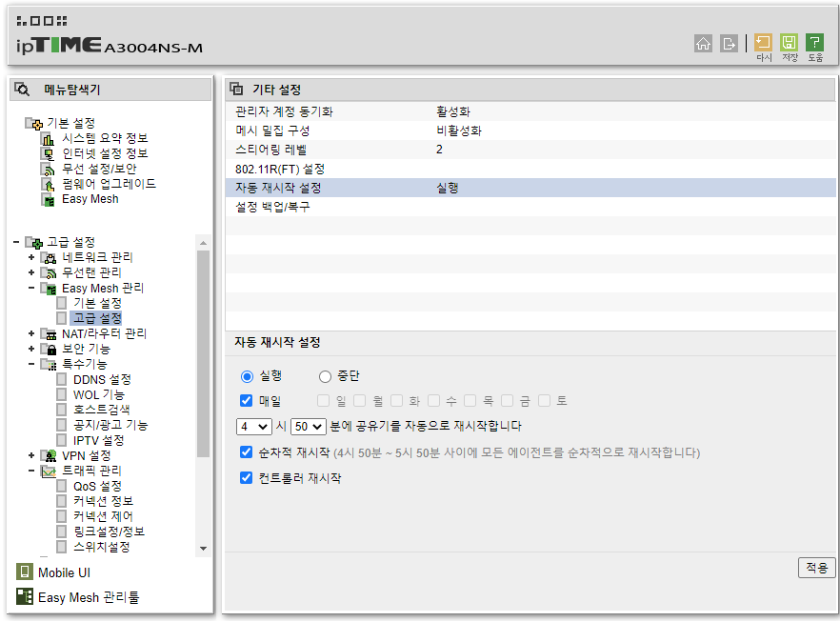This screenshot has width=840, height=622.
Task: Open the WOL 기능 menu item
Action: pyautogui.click(x=99, y=395)
